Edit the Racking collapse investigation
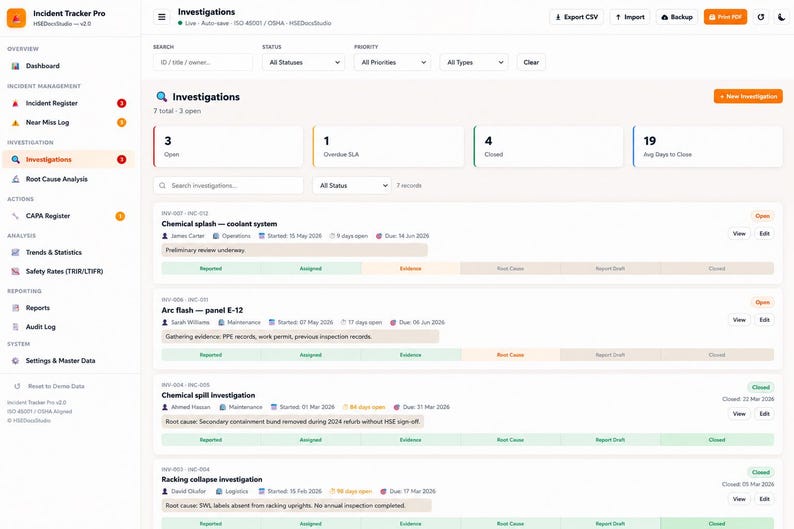The height and width of the screenshot is (529, 794). 765,499
